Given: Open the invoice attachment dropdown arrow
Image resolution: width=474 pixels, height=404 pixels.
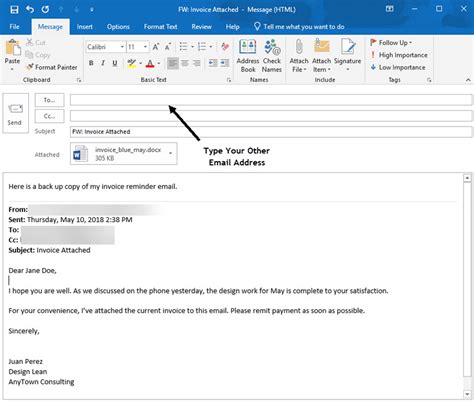Looking at the screenshot, I should tap(171, 154).
